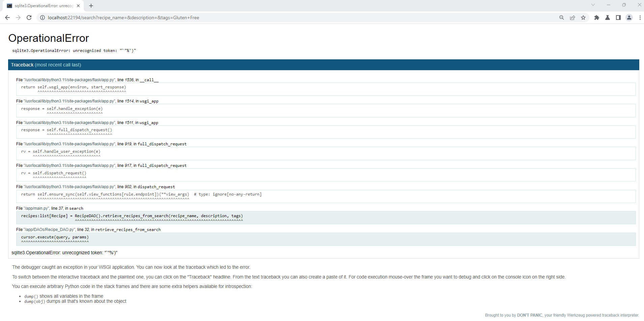Select the self.full_dispatch_request() frame

coord(326,132)
